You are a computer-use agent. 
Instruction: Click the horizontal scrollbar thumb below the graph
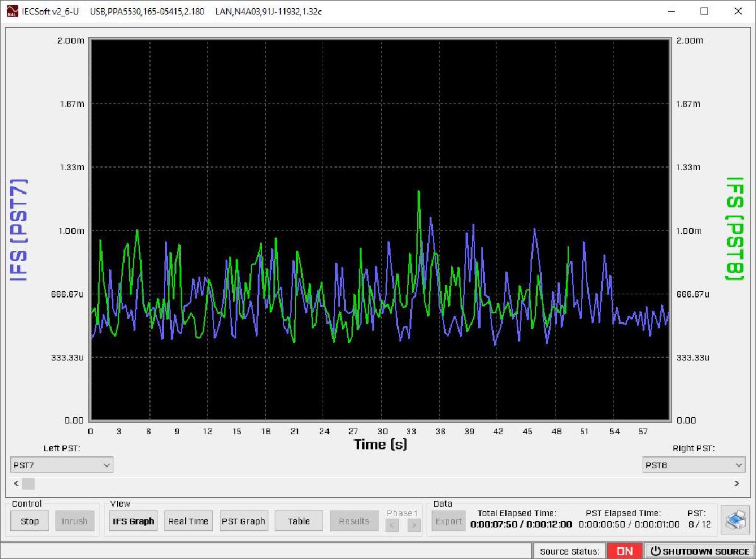point(28,483)
